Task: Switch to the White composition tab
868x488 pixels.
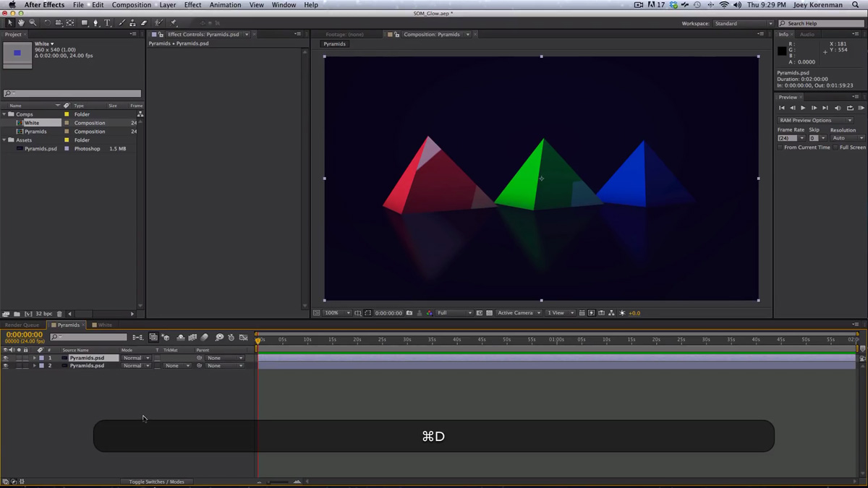Action: point(103,325)
